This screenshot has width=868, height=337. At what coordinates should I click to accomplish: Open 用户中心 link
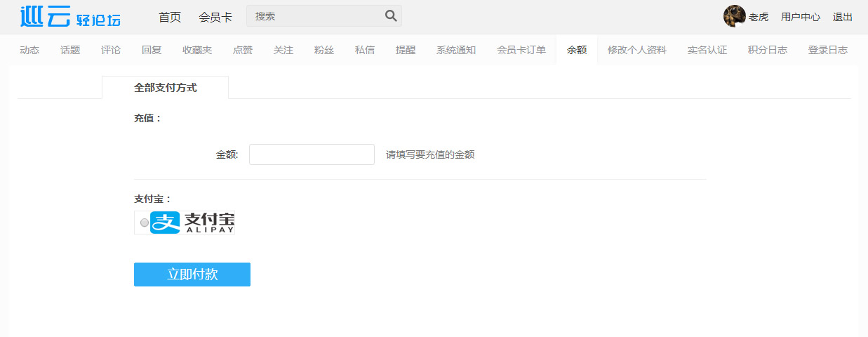[x=801, y=17]
